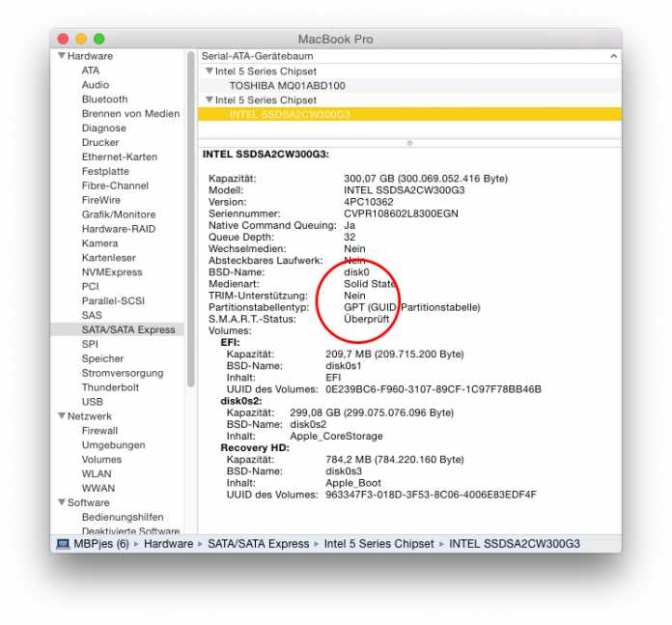Open WLAN under Netzwerk

(x=97, y=473)
